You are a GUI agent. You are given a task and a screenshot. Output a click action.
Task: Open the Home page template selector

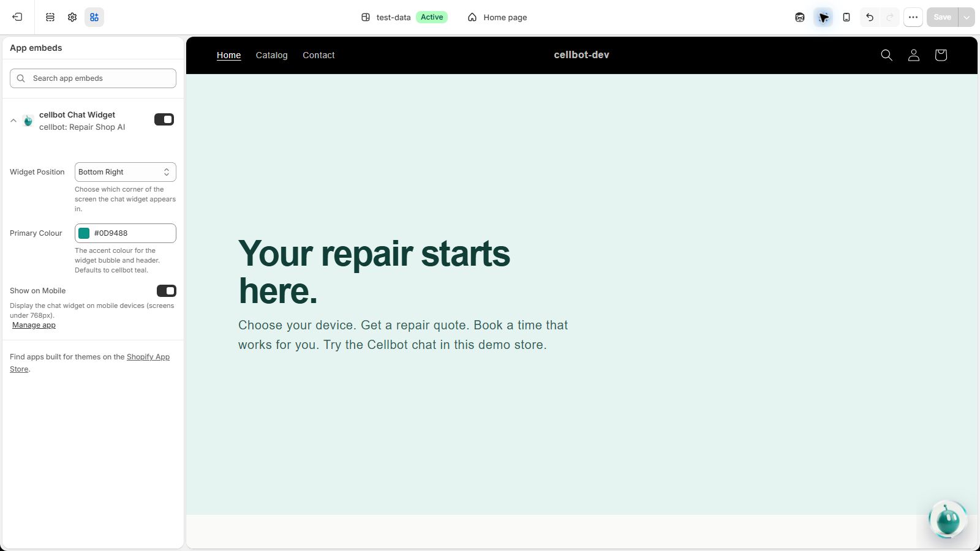tap(497, 17)
